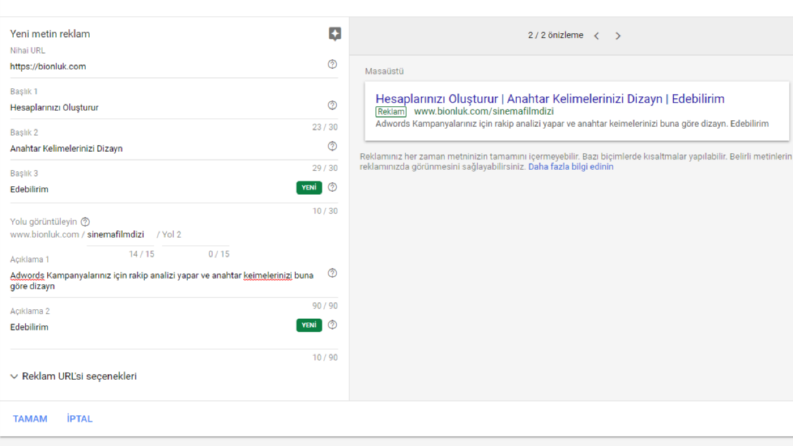793x446 pixels.
Task: Click path field sinemafilmdizi
Action: (120, 235)
